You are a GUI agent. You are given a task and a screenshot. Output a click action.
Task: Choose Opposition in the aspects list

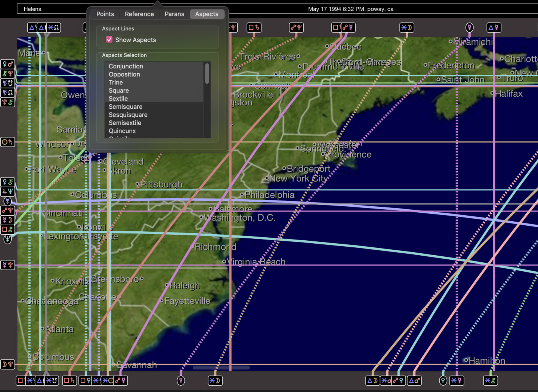pyautogui.click(x=154, y=74)
